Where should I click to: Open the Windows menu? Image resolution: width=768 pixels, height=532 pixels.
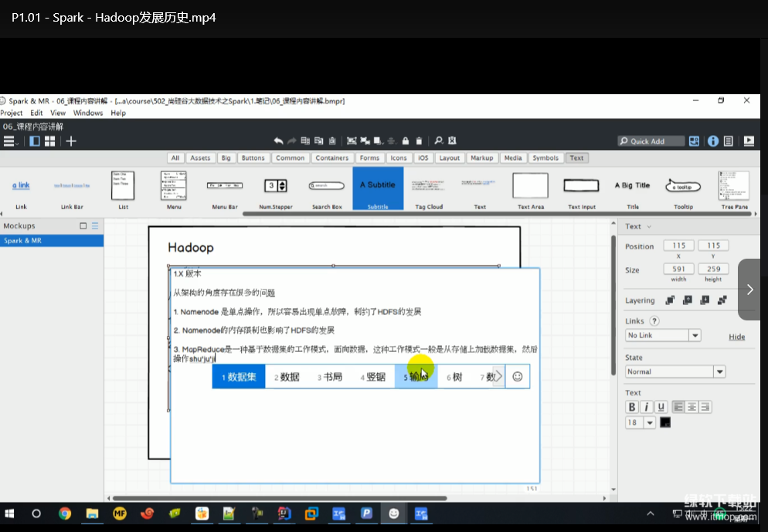click(88, 113)
